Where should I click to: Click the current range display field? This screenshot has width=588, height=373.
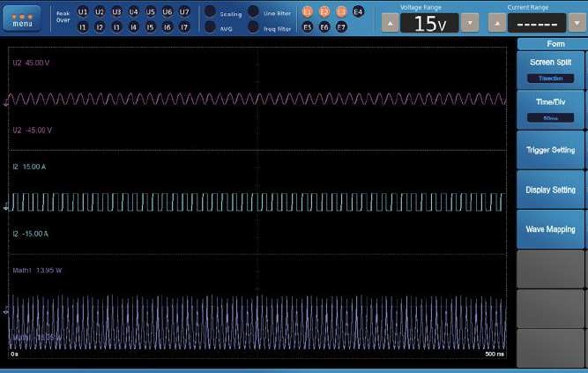(x=537, y=23)
